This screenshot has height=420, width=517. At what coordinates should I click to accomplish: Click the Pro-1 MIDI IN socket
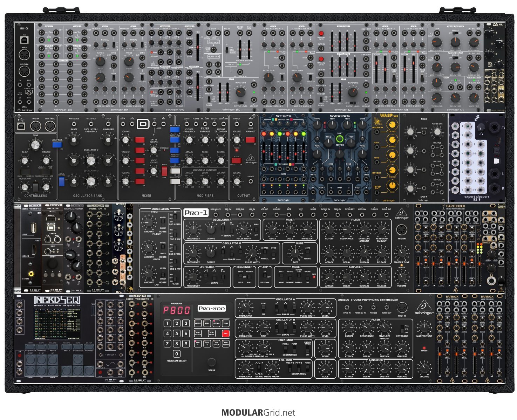401,230
